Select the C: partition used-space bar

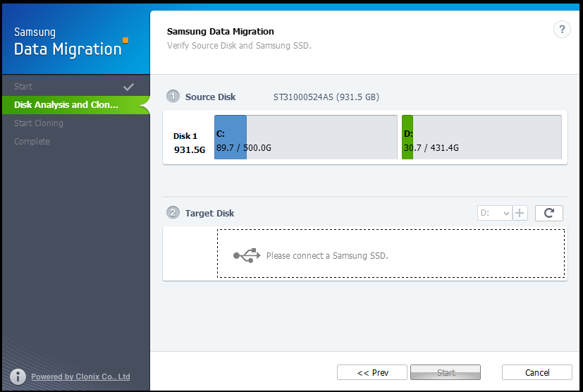231,137
